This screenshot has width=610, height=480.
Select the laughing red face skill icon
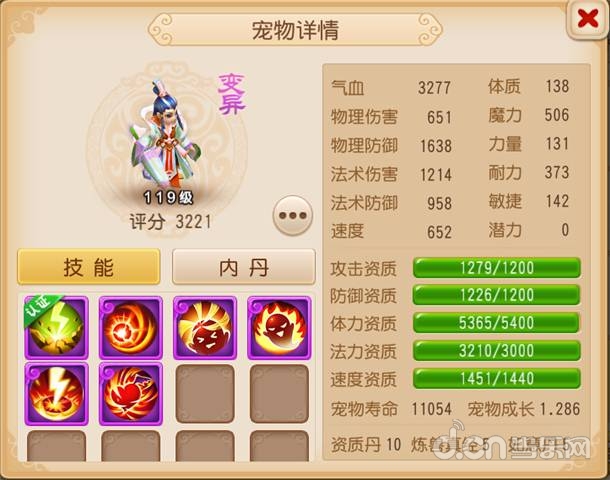205,328
